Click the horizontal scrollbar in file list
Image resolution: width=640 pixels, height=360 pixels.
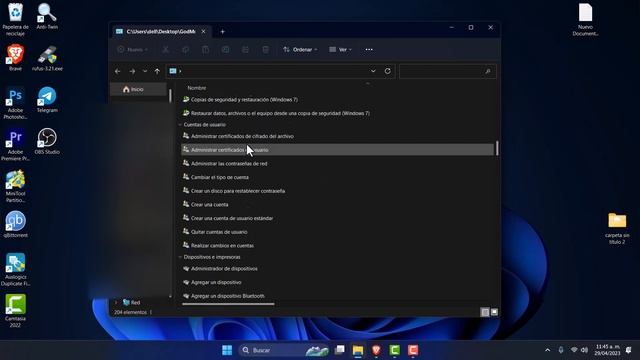pos(228,304)
